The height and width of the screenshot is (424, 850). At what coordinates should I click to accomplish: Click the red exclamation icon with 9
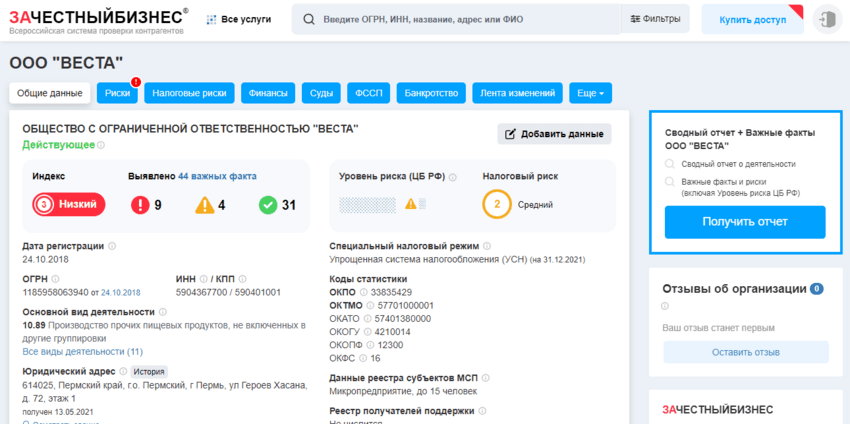point(140,205)
